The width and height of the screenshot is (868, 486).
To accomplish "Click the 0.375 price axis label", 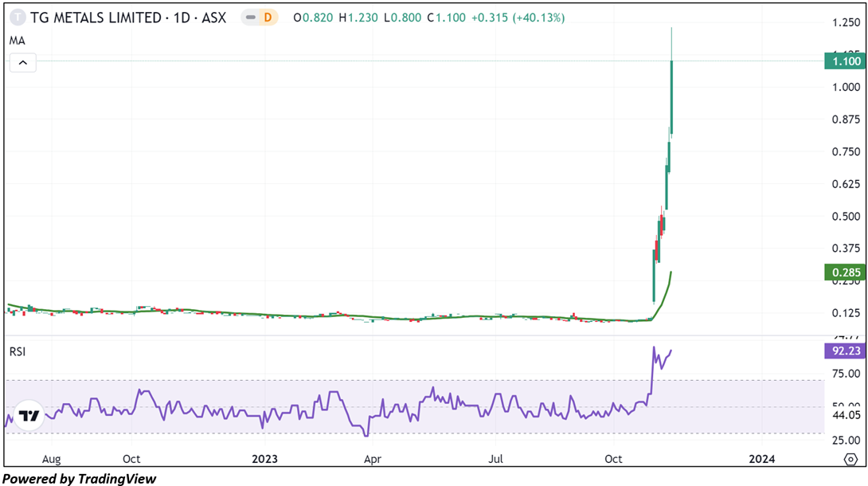I will 846,249.
